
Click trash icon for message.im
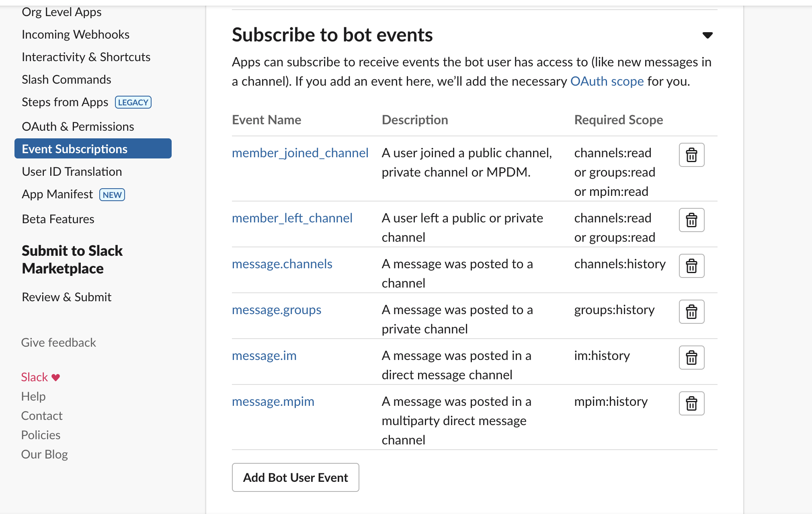(x=691, y=358)
